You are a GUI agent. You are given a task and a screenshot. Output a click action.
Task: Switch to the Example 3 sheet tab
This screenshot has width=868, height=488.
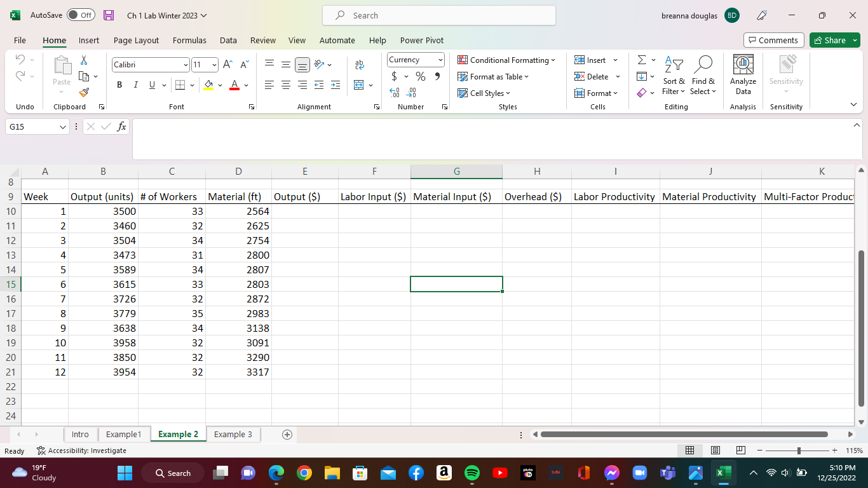tap(233, 434)
